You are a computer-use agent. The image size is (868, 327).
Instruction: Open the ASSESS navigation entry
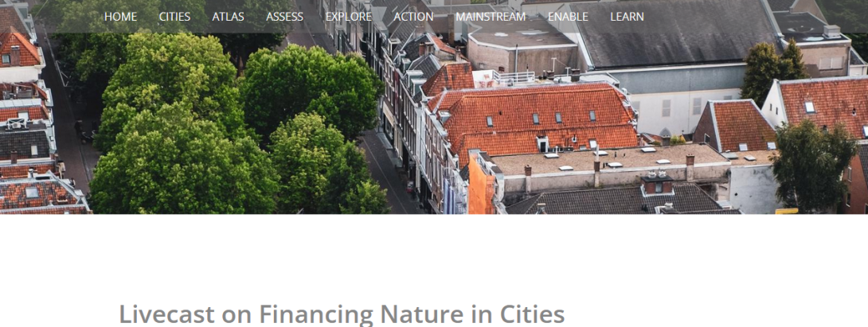pos(284,17)
